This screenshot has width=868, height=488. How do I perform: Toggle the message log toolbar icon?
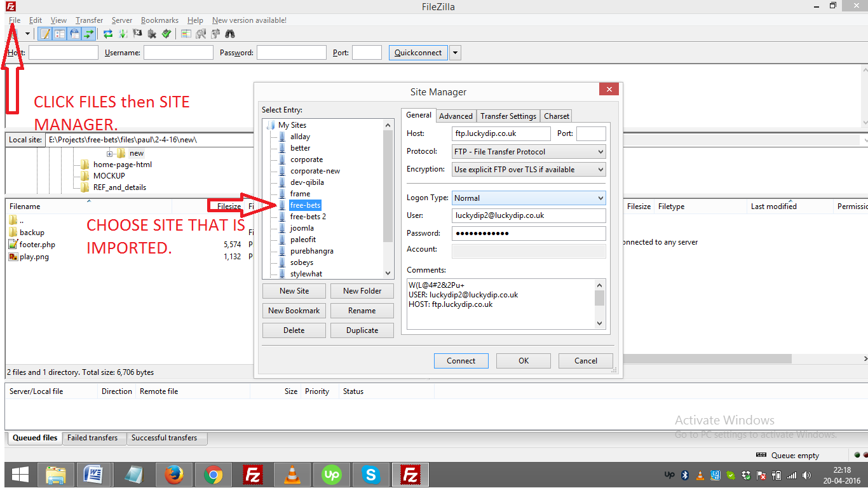(x=45, y=34)
